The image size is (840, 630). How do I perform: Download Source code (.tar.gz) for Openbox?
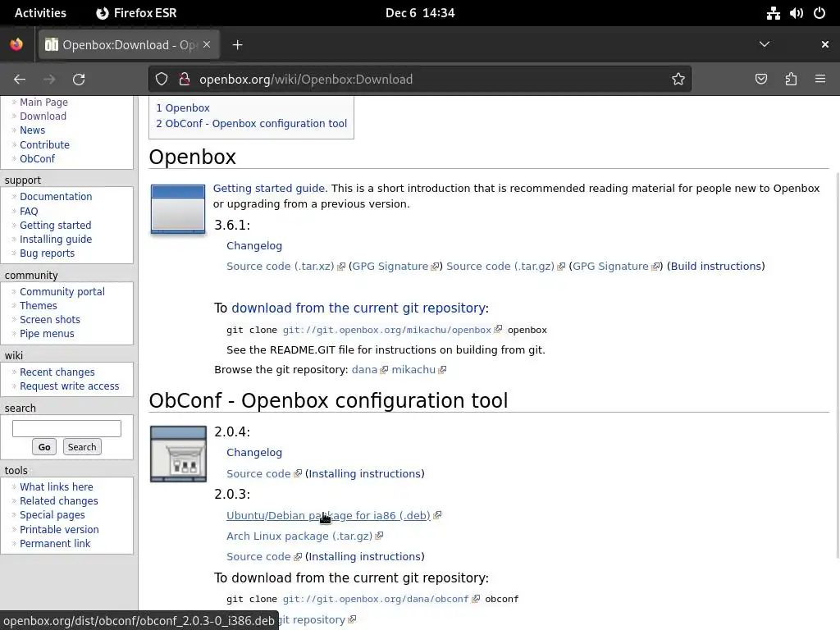coord(500,267)
